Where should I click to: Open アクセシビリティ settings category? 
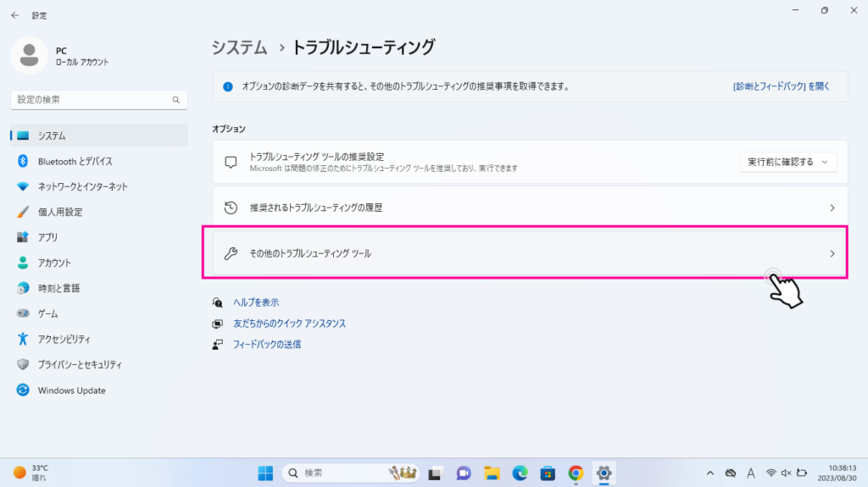click(64, 340)
